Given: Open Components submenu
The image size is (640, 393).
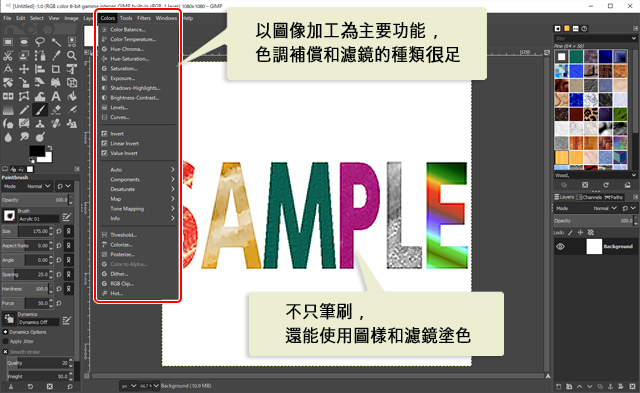Looking at the screenshot, I should (x=138, y=179).
